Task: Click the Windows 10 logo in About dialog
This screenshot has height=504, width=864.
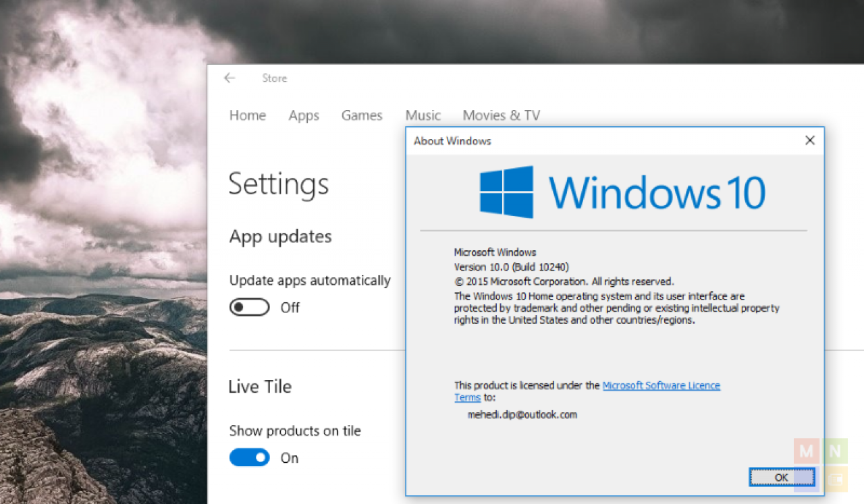Action: pyautogui.click(x=622, y=192)
